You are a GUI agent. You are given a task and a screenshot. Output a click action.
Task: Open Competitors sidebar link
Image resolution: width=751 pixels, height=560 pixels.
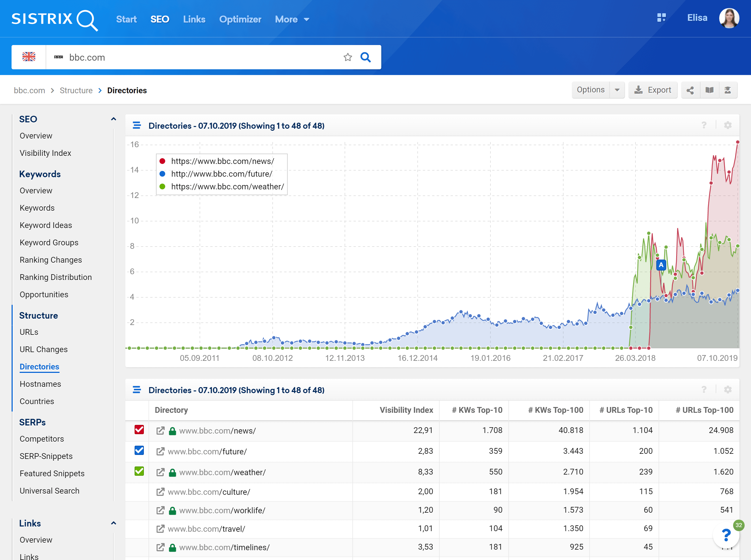pos(42,439)
